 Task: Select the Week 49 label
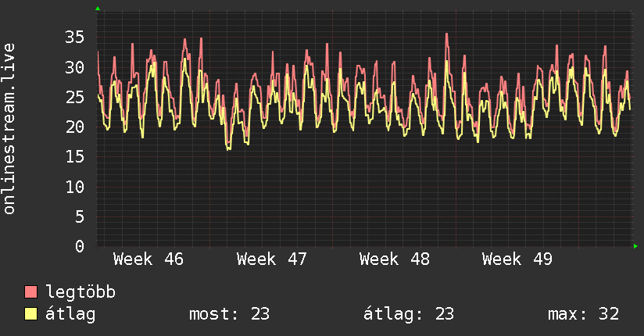click(x=517, y=259)
